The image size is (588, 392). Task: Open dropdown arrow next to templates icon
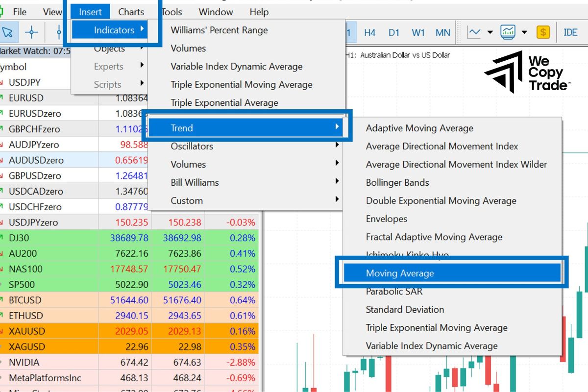coord(524,32)
